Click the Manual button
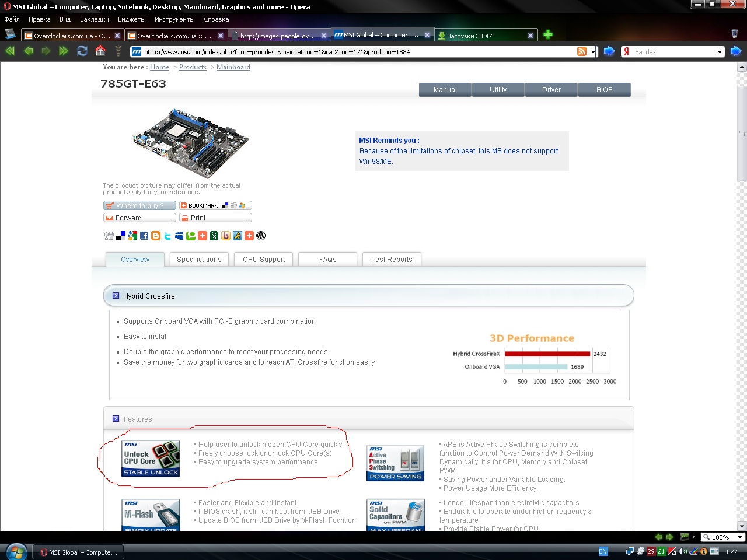This screenshot has height=560, width=747. [x=445, y=90]
